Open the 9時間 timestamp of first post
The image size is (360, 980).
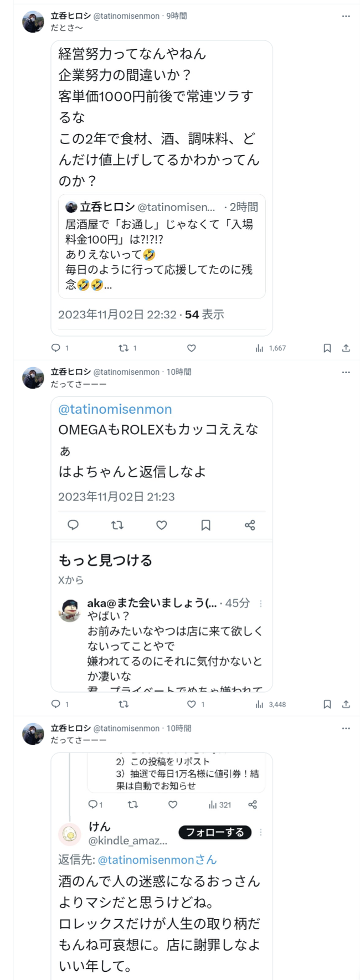point(177,16)
